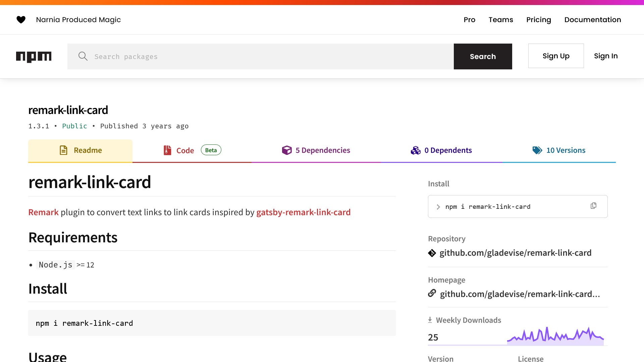
Task: Switch to the Readme tab
Action: coord(80,150)
